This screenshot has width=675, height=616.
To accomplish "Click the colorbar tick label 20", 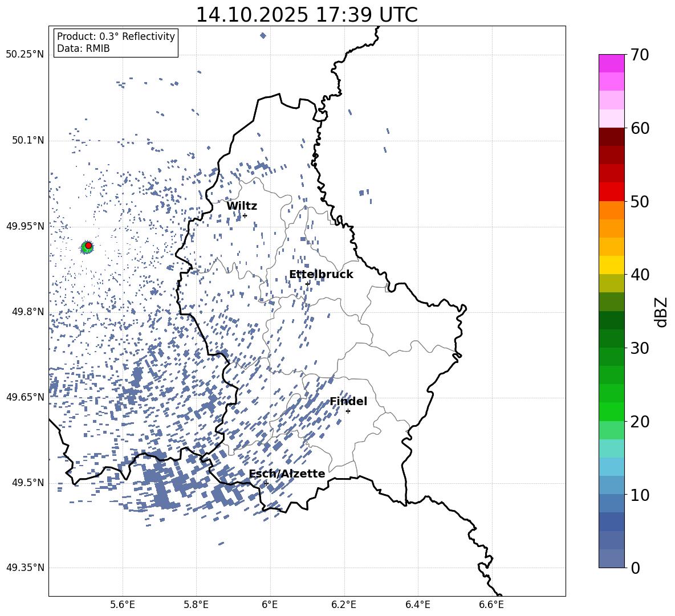I will (640, 422).
